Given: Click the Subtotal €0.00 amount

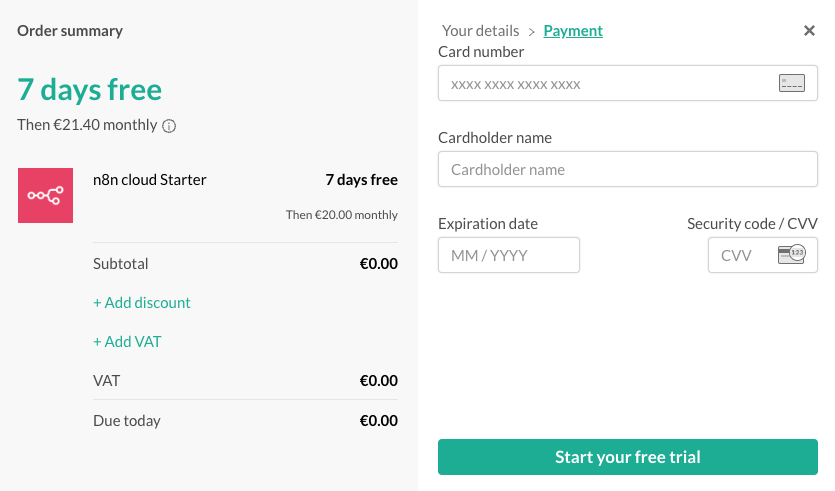Looking at the screenshot, I should coord(379,264).
